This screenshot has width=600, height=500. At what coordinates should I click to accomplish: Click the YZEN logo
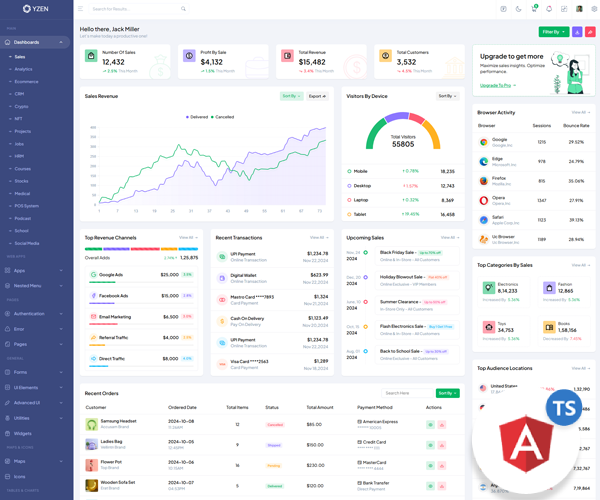click(x=35, y=9)
